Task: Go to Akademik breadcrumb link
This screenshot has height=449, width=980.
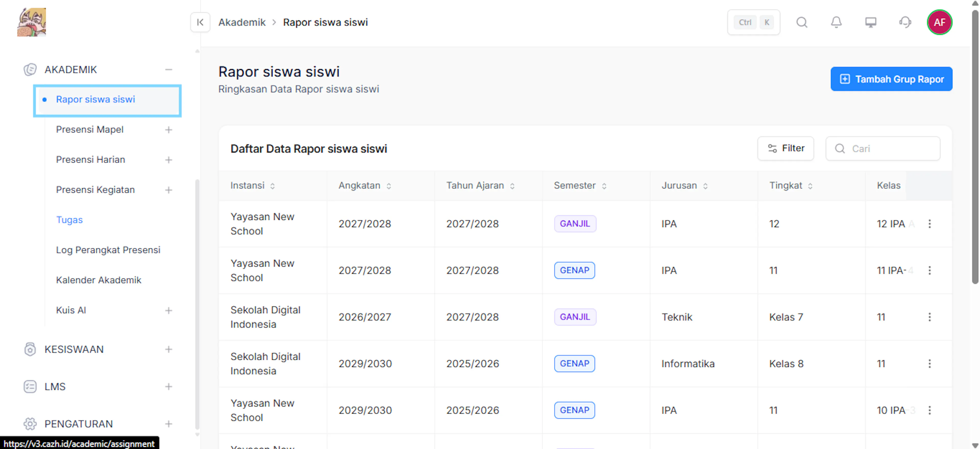Action: pos(242,22)
